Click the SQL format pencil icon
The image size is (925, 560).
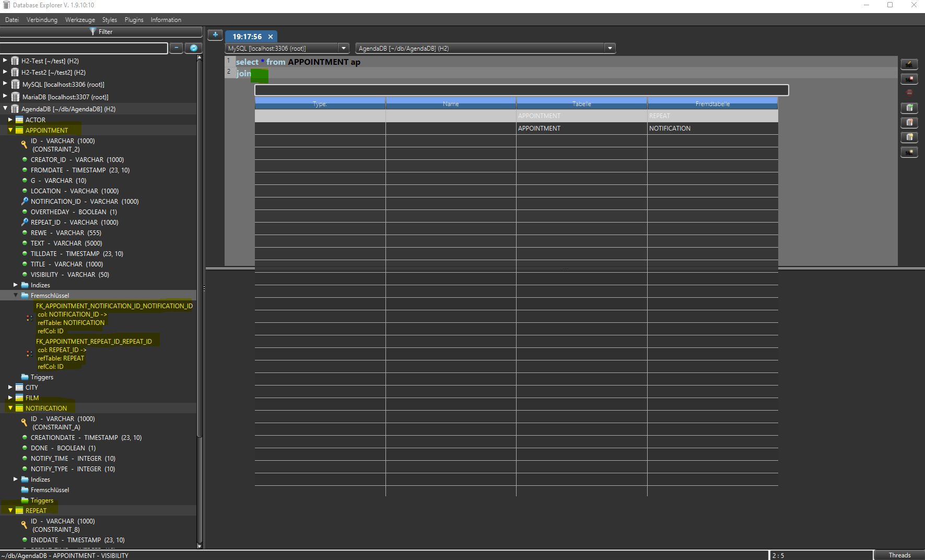pos(909,64)
